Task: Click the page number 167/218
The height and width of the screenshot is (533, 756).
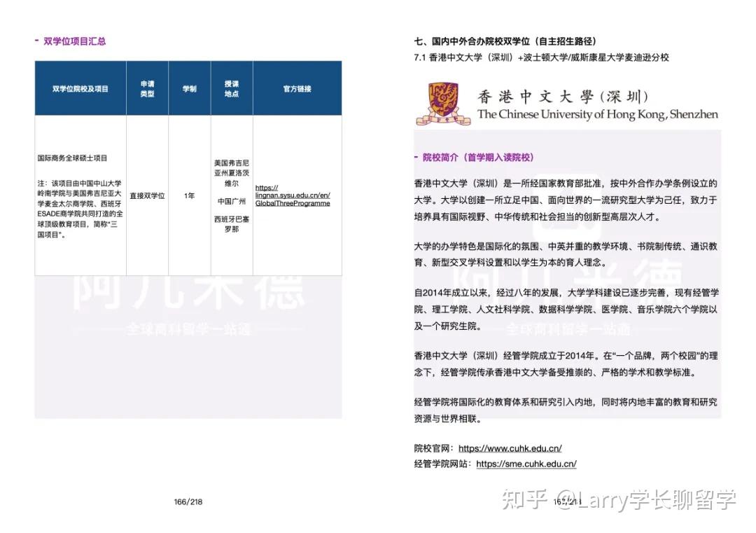Action: (x=568, y=501)
